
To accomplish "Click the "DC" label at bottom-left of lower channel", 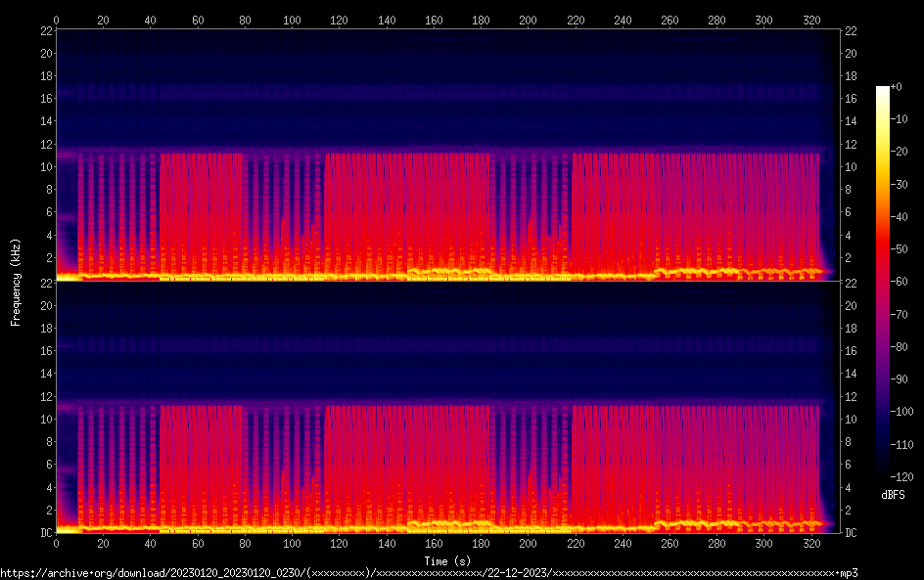I will [x=44, y=533].
